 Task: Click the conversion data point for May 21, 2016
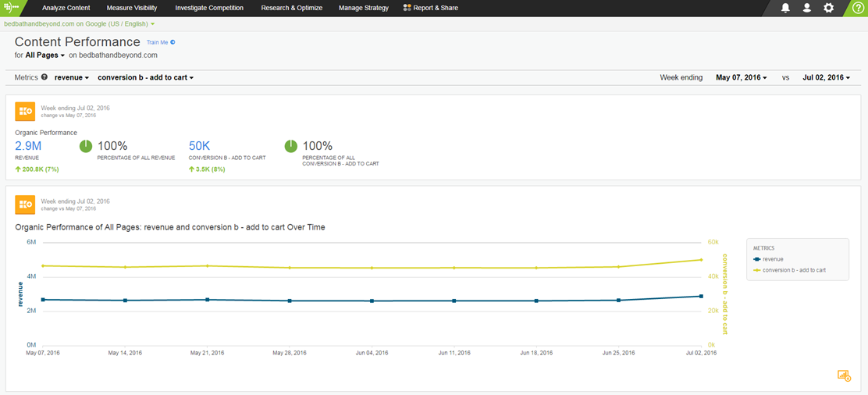point(208,266)
